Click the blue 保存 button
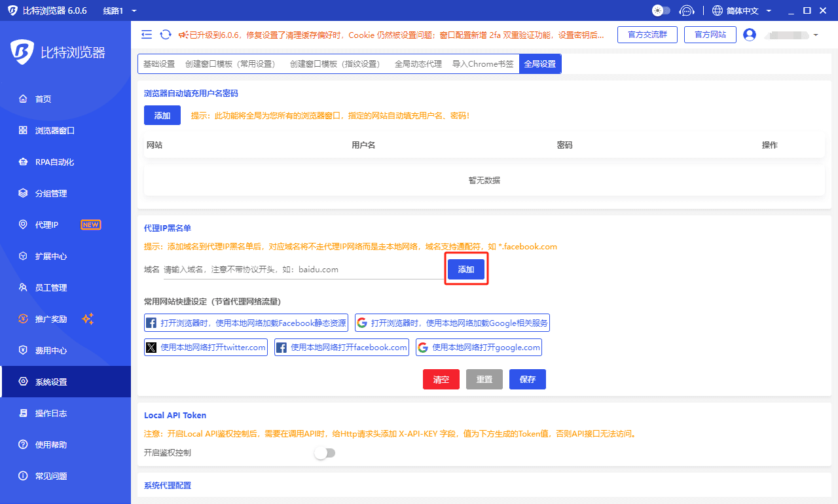 pyautogui.click(x=528, y=380)
